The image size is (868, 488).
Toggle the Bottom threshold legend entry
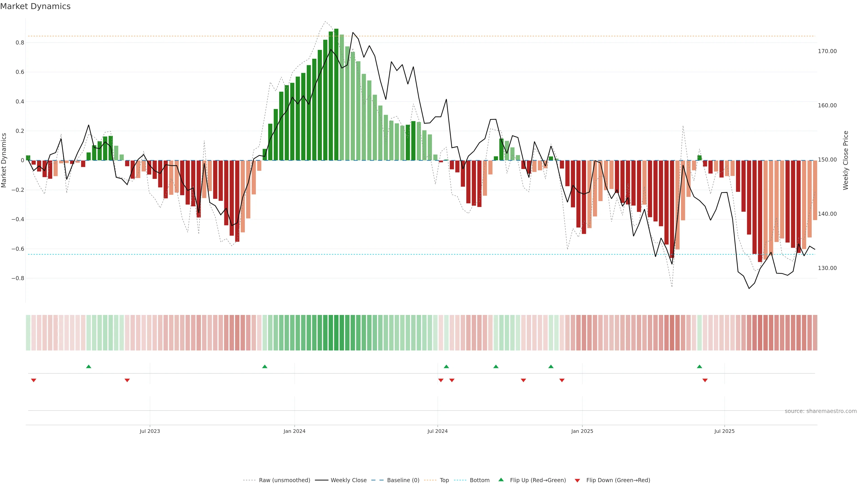[x=479, y=480]
